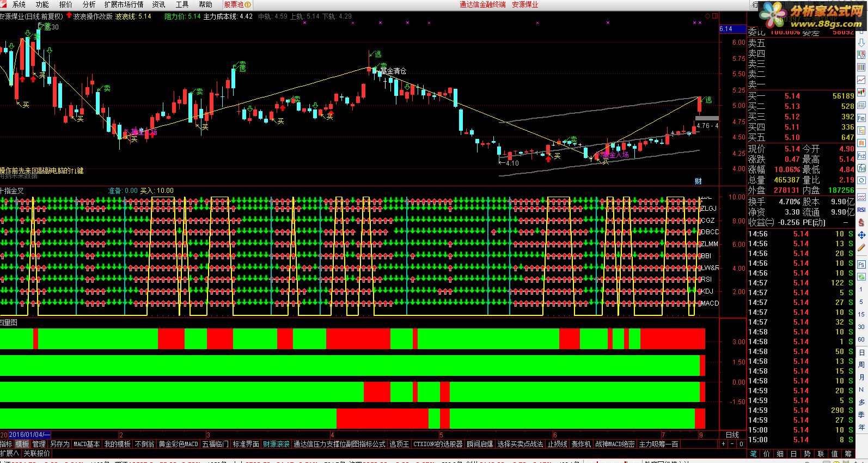Image resolution: width=868 pixels, height=463 pixels.
Task: Click the red dollar sign icon
Action: pos(861,222)
